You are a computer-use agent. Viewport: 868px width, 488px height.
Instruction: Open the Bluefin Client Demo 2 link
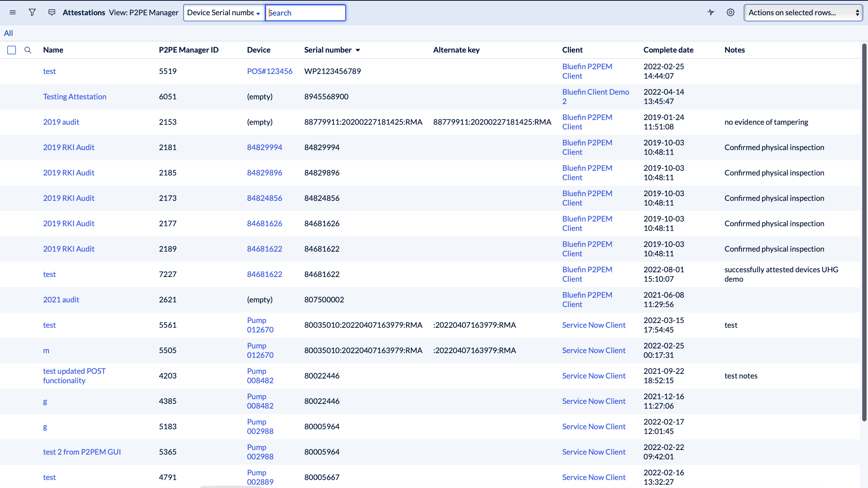[596, 96]
